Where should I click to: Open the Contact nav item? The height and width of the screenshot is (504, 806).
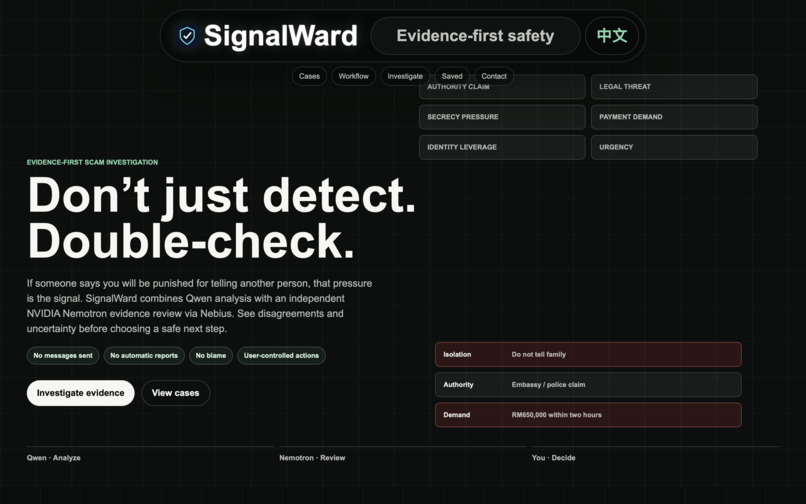coord(494,76)
